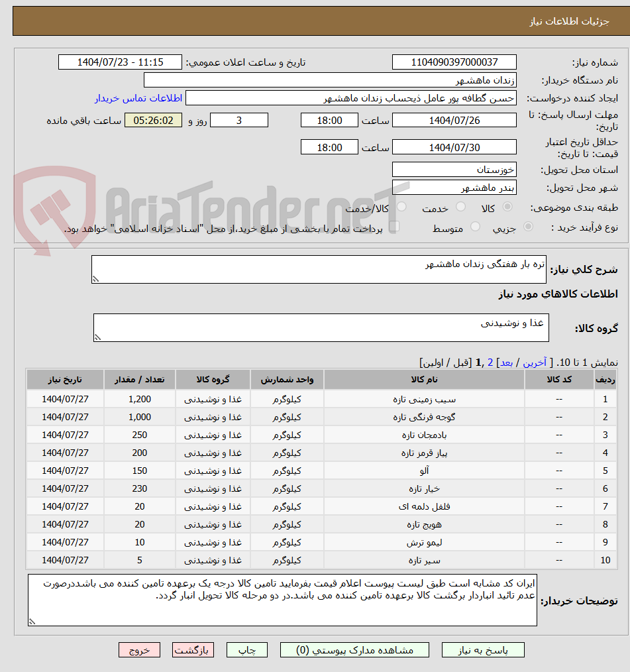Click the remaining time 05:26:02 field
Image resolution: width=630 pixels, height=672 pixels.
click(x=153, y=121)
